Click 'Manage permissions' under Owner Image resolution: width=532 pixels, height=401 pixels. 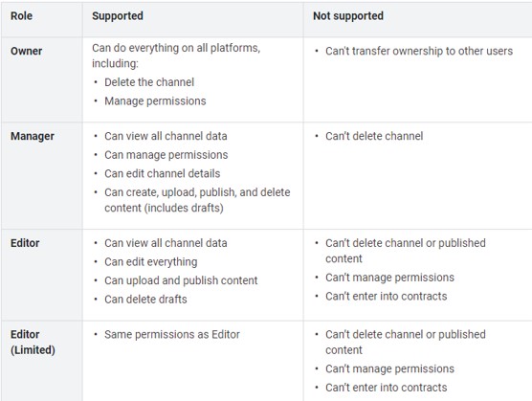(155, 101)
